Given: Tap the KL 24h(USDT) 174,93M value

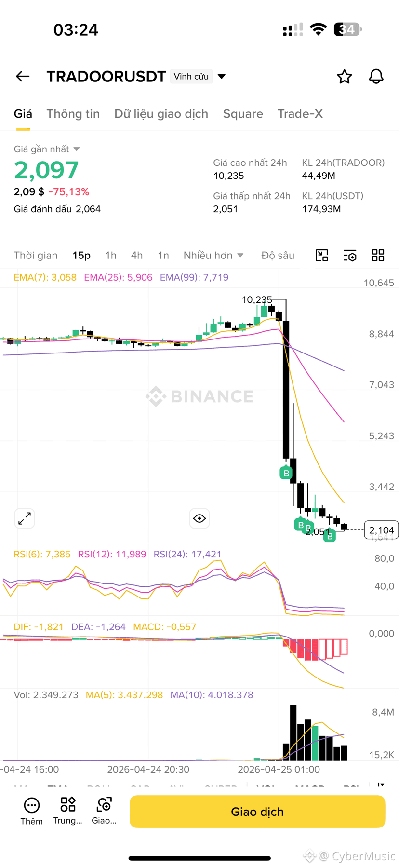Looking at the screenshot, I should [x=321, y=209].
